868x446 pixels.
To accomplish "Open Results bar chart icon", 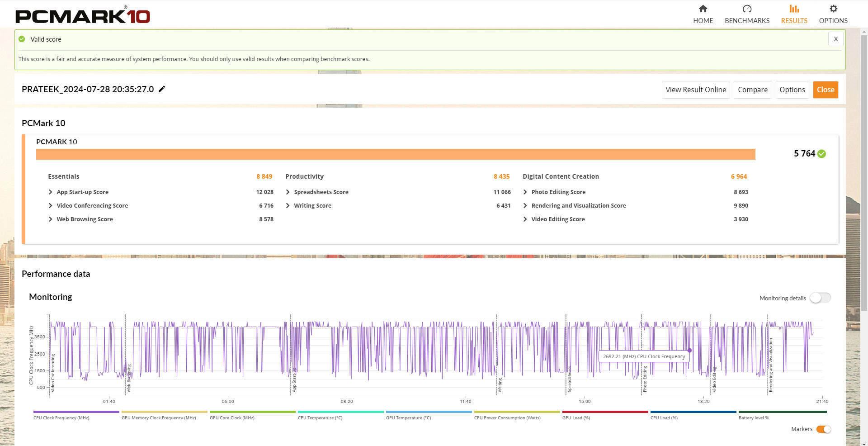I will pos(794,9).
